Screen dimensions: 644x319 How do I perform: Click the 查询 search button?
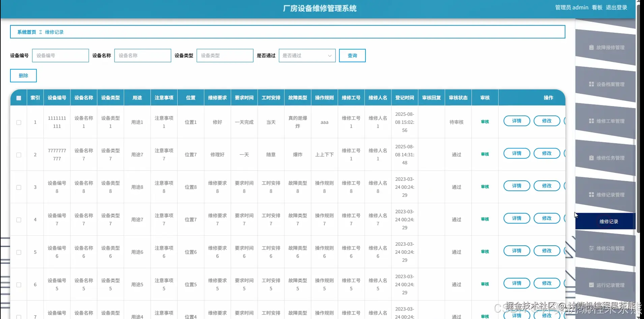tap(352, 56)
